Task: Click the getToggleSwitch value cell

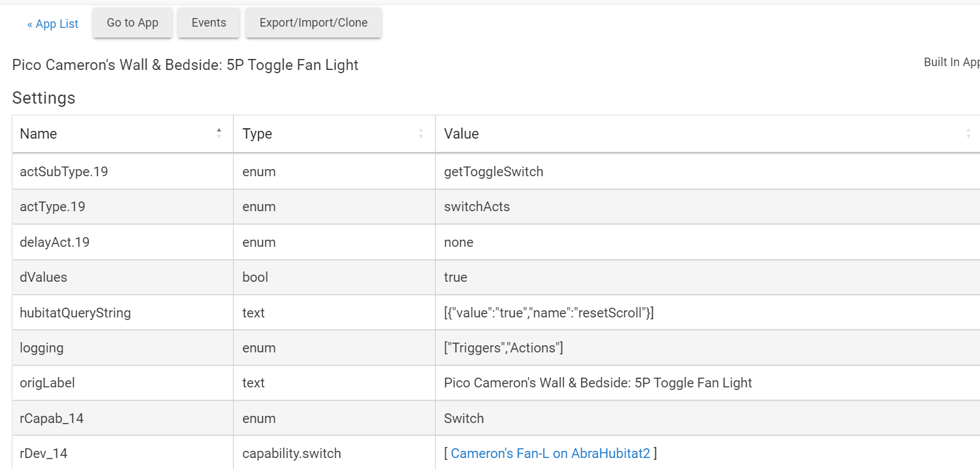Action: [x=493, y=172]
